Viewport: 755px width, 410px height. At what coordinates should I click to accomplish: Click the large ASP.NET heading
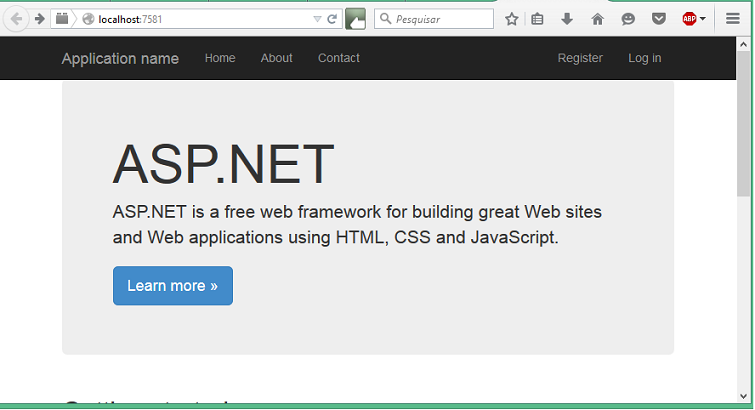point(223,164)
